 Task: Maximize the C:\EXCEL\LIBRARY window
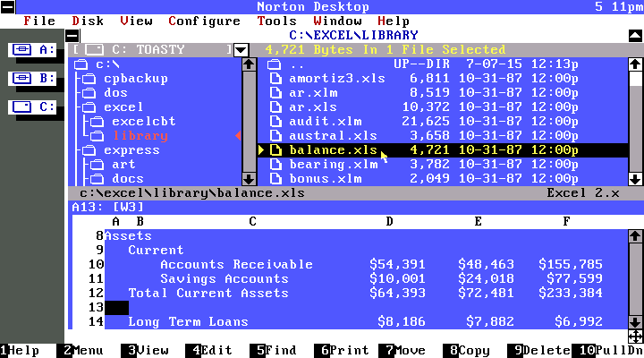coord(635,36)
